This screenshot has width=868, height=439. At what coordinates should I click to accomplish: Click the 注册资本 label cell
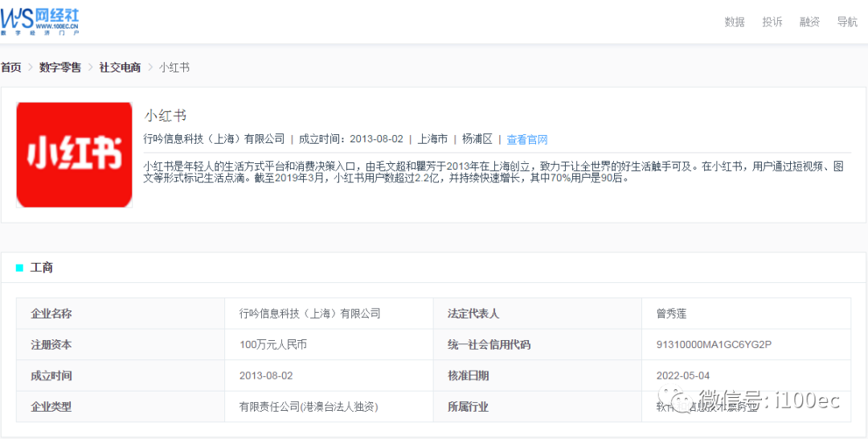[x=121, y=344]
